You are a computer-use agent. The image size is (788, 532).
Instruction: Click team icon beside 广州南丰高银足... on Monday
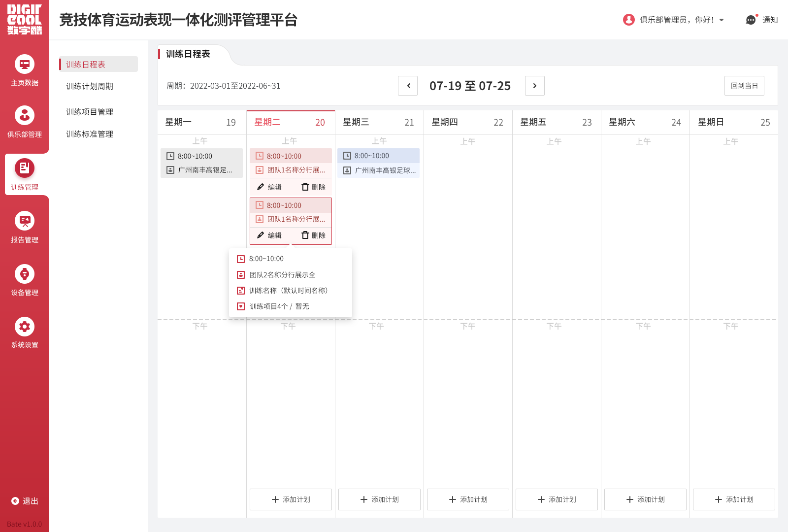pyautogui.click(x=170, y=170)
